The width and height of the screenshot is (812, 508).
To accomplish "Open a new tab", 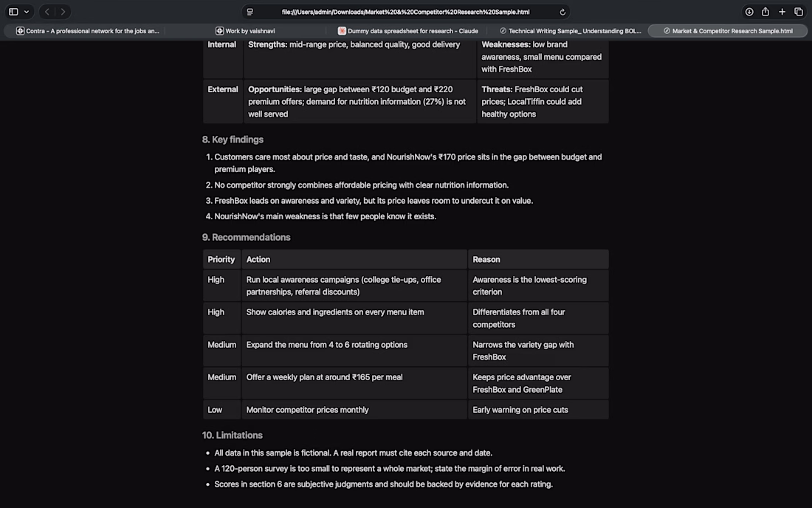I will point(782,12).
